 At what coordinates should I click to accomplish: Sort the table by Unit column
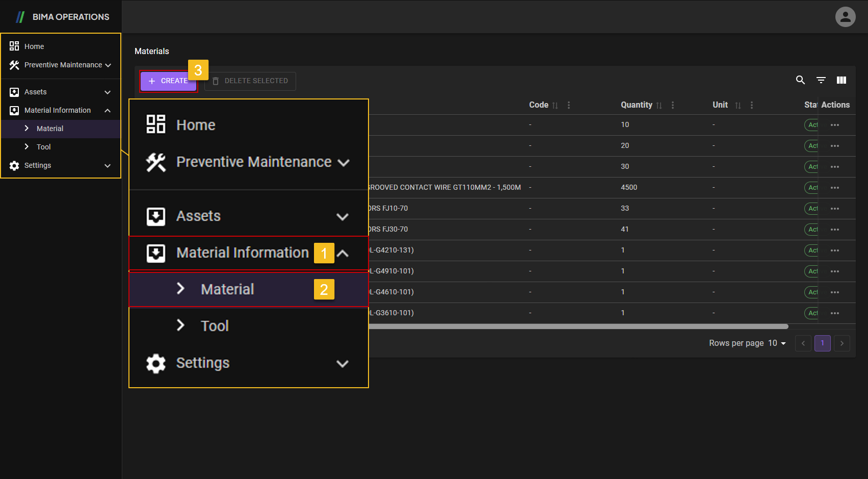click(x=739, y=105)
